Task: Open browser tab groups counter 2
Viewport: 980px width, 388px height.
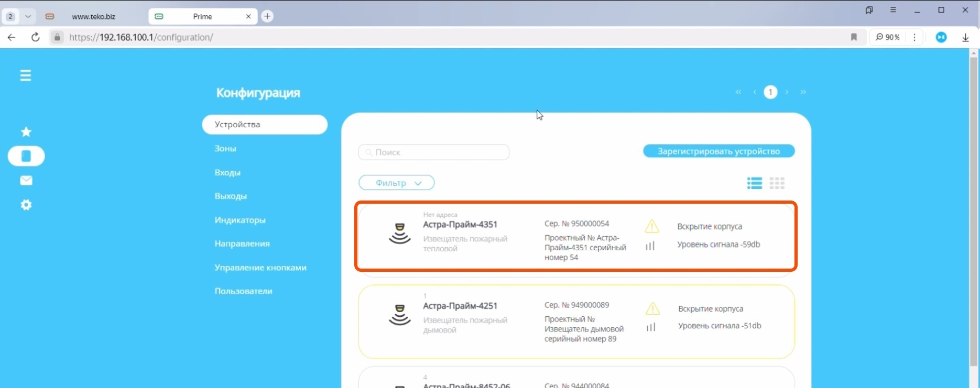Action: coord(10,16)
